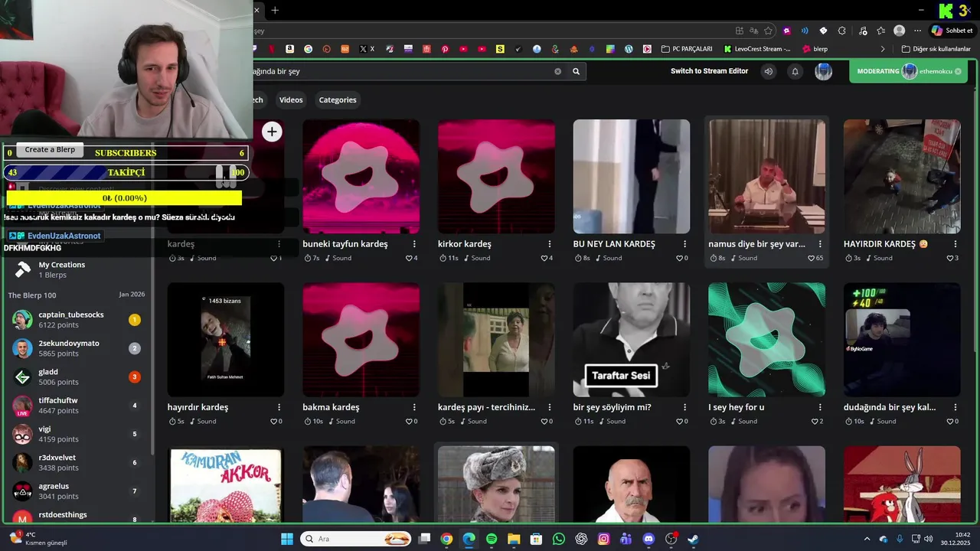Open Discord from taskbar

[x=649, y=539]
